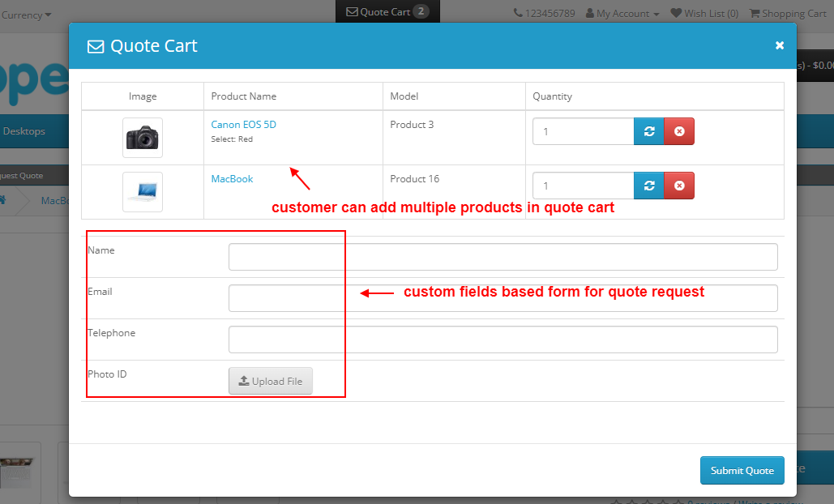
Task: Click the home icon in the breadcrumb
Action: click(3, 199)
